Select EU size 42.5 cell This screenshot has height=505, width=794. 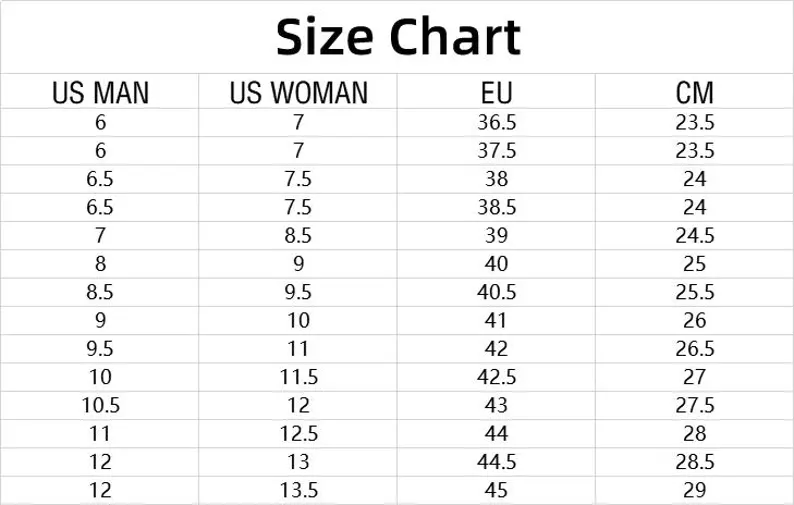tap(496, 377)
